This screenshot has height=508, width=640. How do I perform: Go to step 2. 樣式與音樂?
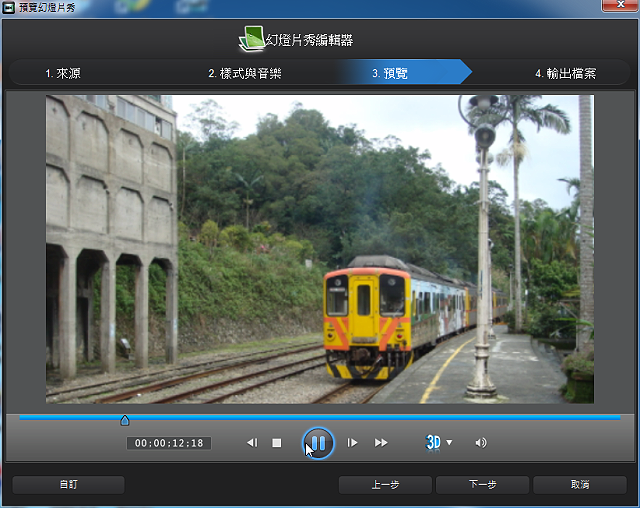pyautogui.click(x=245, y=73)
